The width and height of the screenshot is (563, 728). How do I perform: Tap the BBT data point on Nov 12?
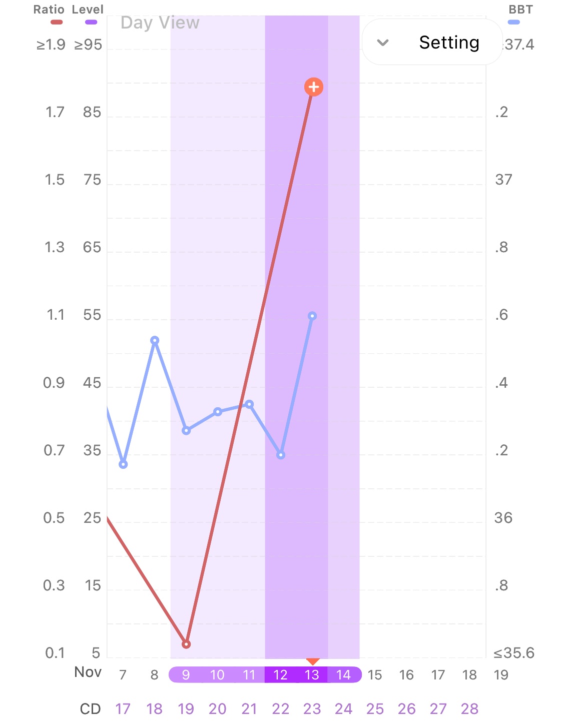coord(281,455)
